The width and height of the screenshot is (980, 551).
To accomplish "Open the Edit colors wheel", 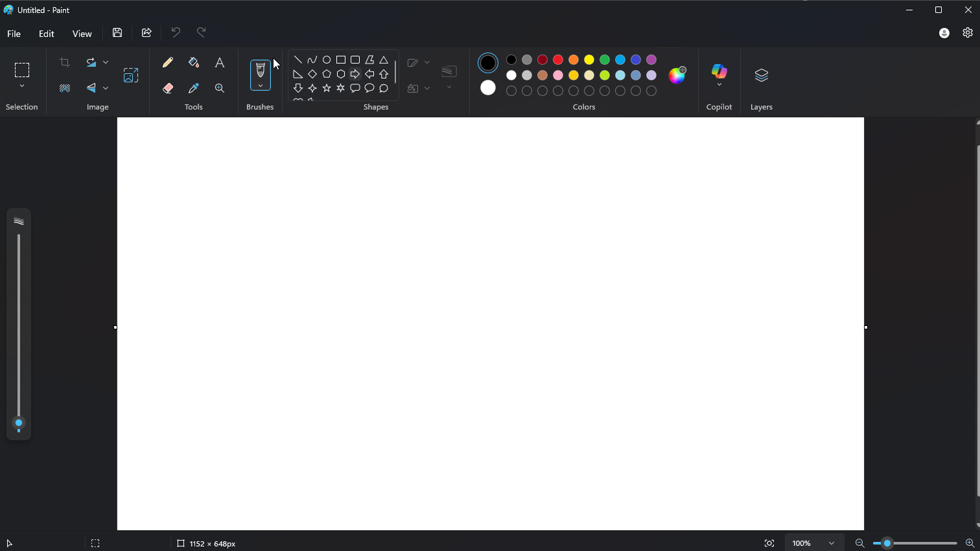I will point(677,75).
